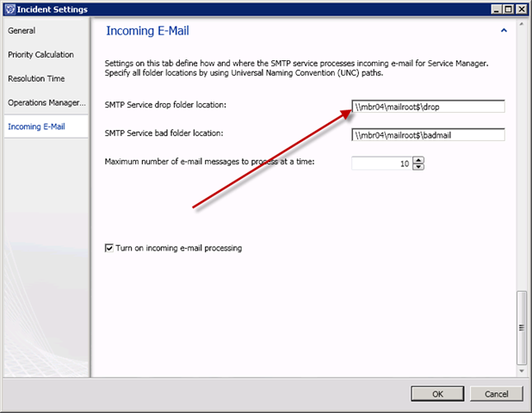Open the General settings tab
This screenshot has height=413, width=532.
click(22, 30)
